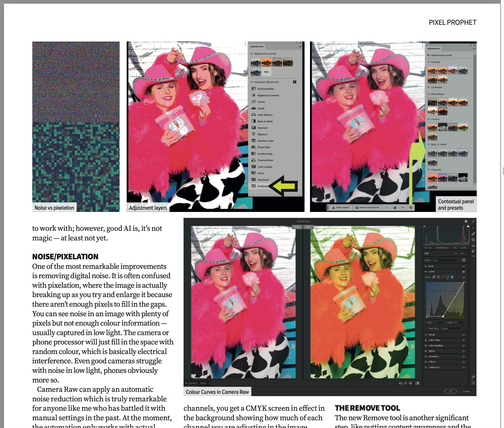This screenshot has width=504, height=428.
Task: Click the Brightness/Contrast sun icon
Action: 253,95
